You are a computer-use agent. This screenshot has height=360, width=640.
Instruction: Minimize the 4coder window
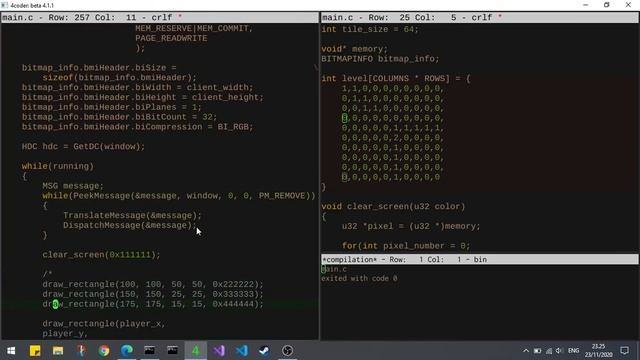pyautogui.click(x=586, y=5)
